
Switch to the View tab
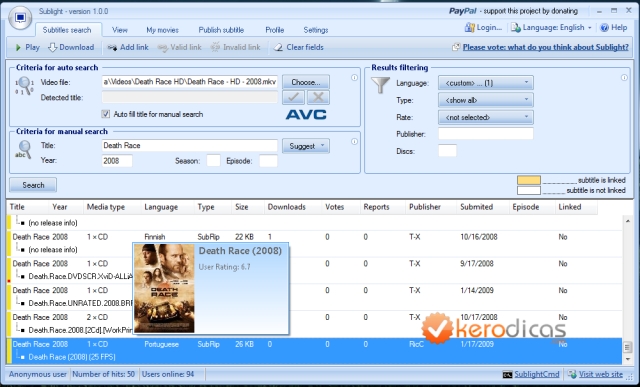[x=120, y=30]
